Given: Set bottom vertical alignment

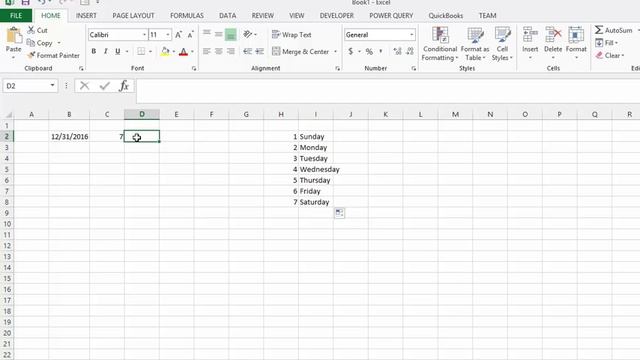Looking at the screenshot, I should pyautogui.click(x=231, y=34).
